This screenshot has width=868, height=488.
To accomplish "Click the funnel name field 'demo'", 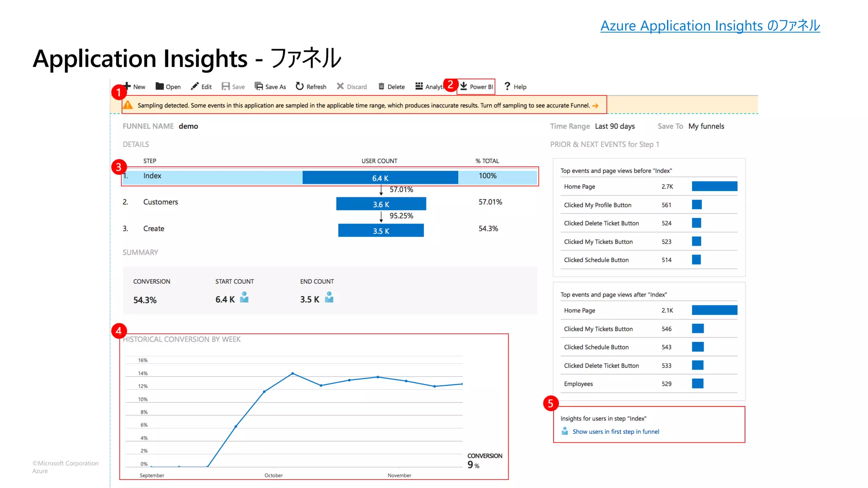I will 189,126.
